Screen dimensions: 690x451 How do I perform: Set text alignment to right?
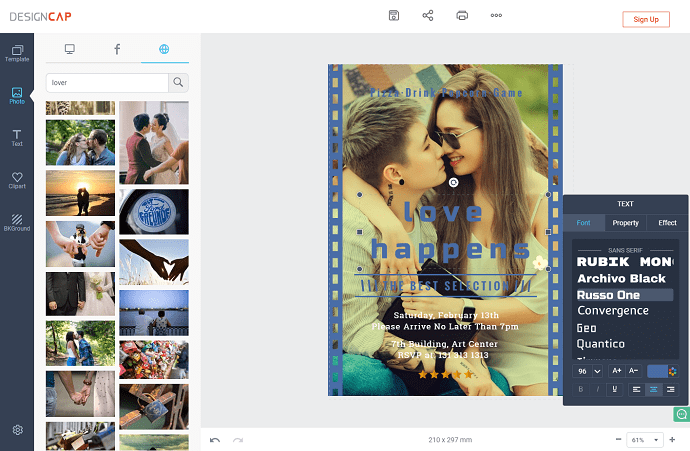[670, 389]
